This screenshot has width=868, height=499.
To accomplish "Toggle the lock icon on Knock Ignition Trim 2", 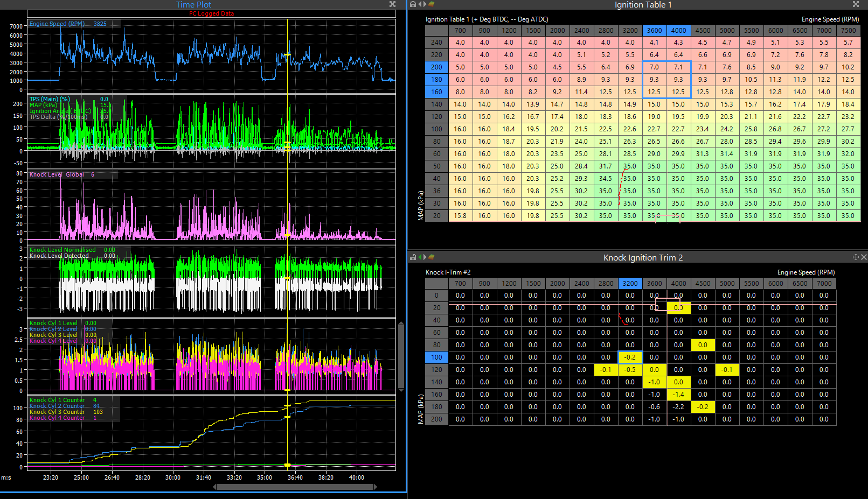I will coord(413,257).
